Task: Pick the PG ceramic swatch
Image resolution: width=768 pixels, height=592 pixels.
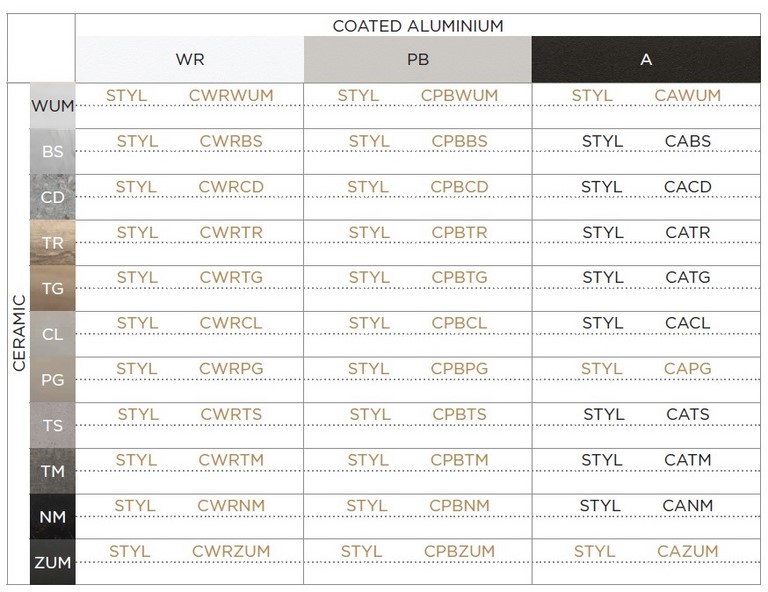Action: point(52,379)
